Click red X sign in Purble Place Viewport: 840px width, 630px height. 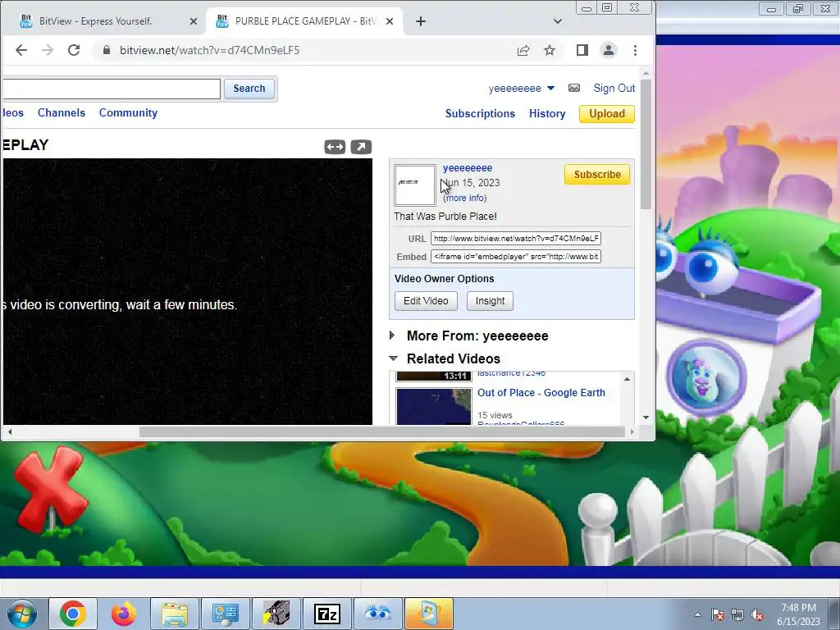click(x=50, y=489)
